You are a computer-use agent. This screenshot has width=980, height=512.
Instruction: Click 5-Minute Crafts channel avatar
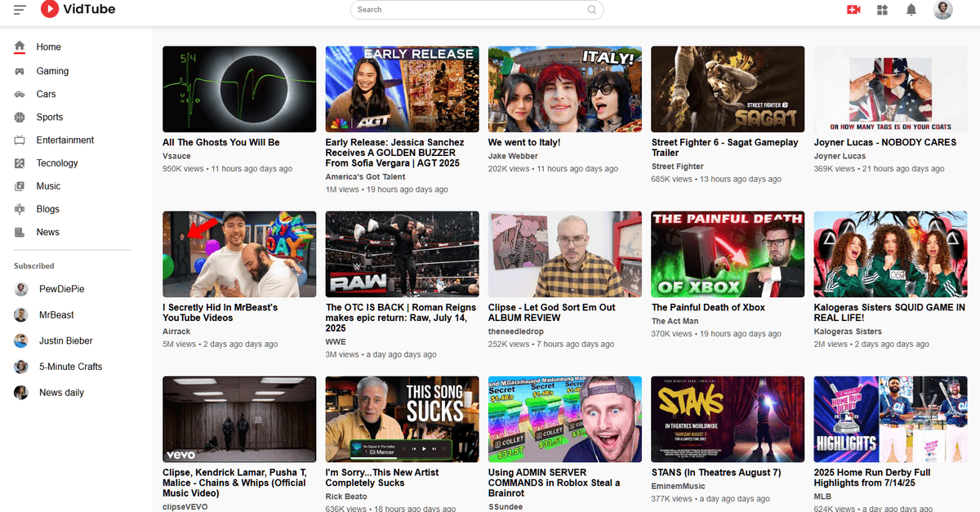(x=21, y=367)
